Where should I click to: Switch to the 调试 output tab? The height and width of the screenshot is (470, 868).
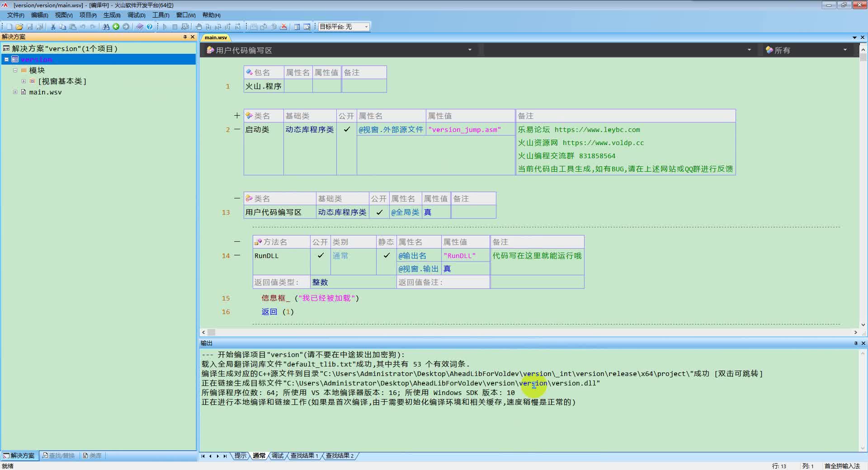[x=277, y=456]
